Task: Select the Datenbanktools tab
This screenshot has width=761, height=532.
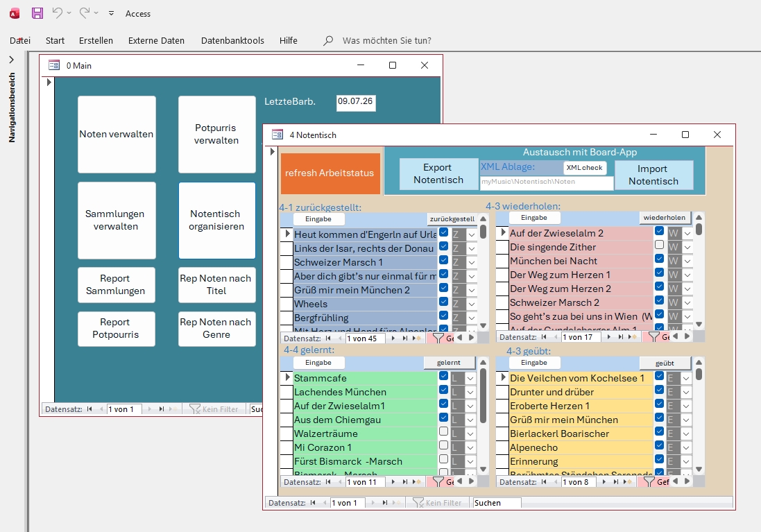Action: pos(232,41)
